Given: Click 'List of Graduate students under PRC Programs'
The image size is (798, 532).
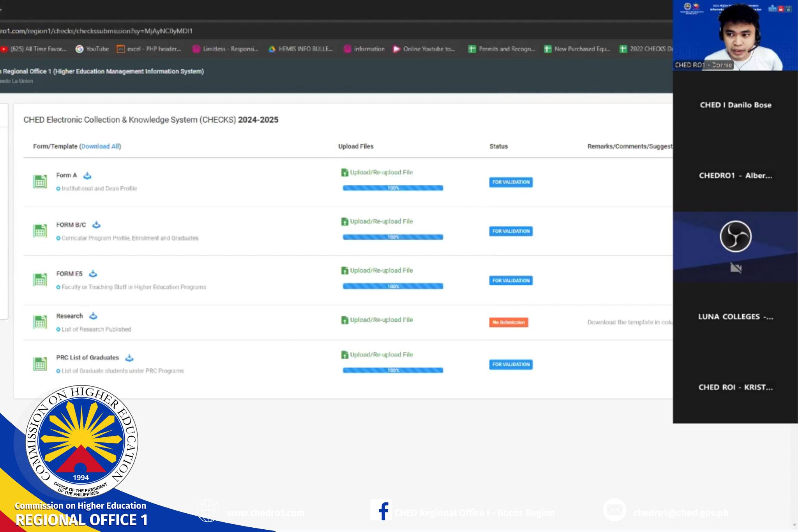Looking at the screenshot, I should 122,371.
